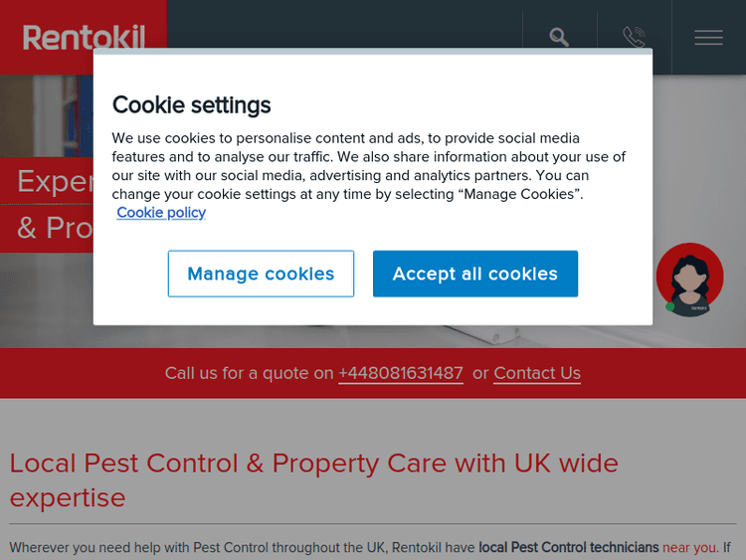Image resolution: width=746 pixels, height=560 pixels.
Task: Follow the Contact Us link
Action: pyautogui.click(x=537, y=373)
